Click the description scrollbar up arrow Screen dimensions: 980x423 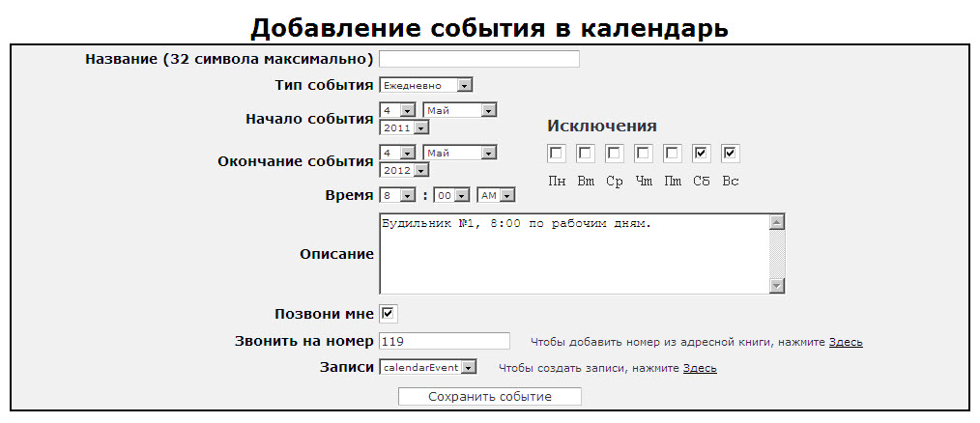pyautogui.click(x=777, y=222)
